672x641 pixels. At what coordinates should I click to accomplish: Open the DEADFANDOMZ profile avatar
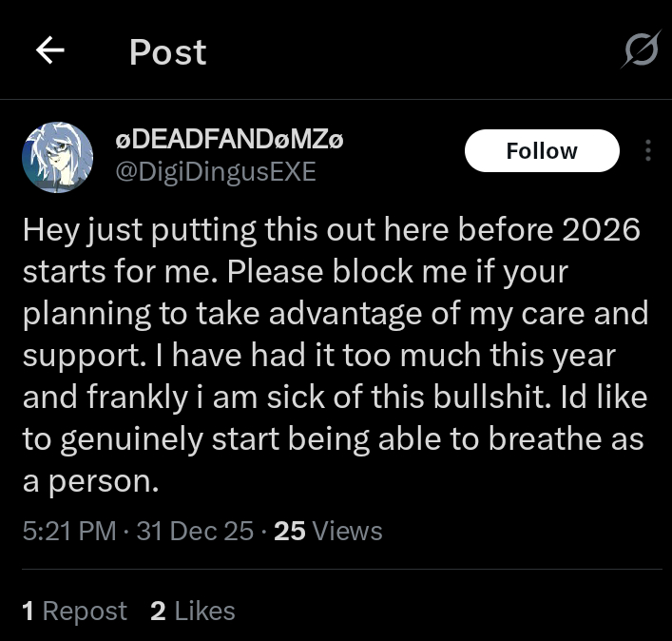(x=58, y=157)
